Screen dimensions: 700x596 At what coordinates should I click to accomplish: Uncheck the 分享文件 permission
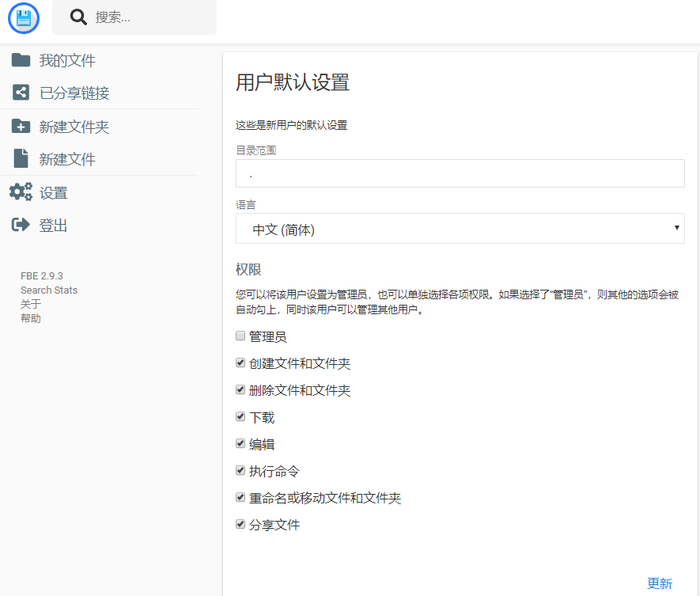(x=240, y=524)
